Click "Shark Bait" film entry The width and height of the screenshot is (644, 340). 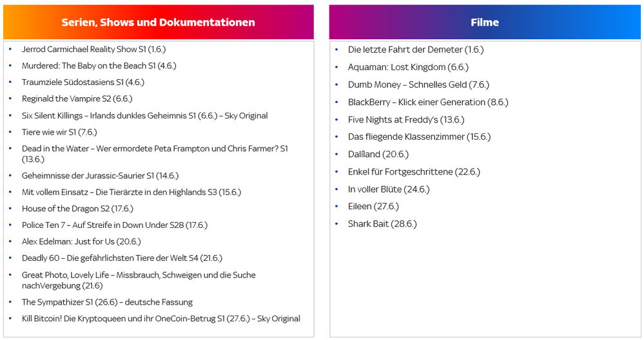(382, 224)
